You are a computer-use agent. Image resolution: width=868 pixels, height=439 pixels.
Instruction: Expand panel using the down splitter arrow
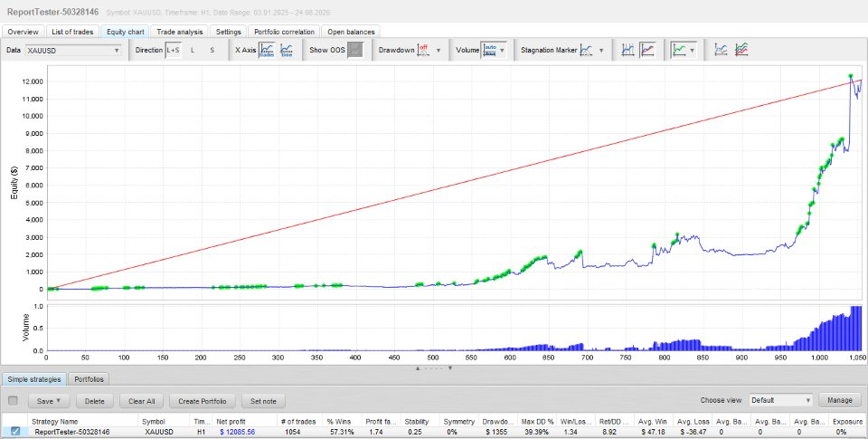pyautogui.click(x=450, y=368)
